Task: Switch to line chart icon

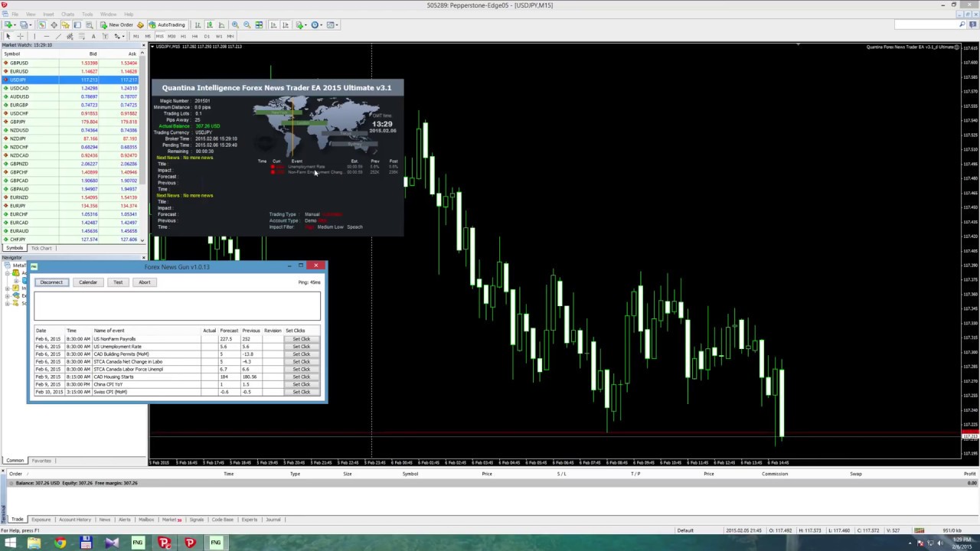Action: tap(221, 25)
